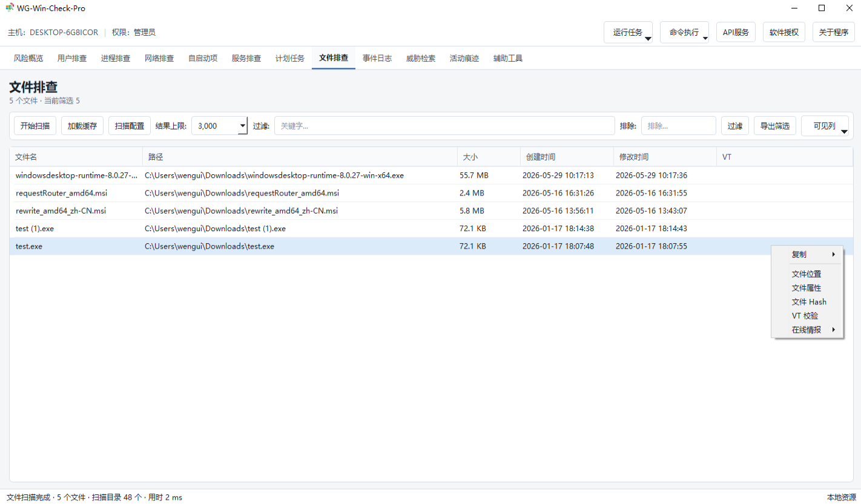Click the 排除 exclusion input box
This screenshot has height=504, width=861.
(679, 126)
